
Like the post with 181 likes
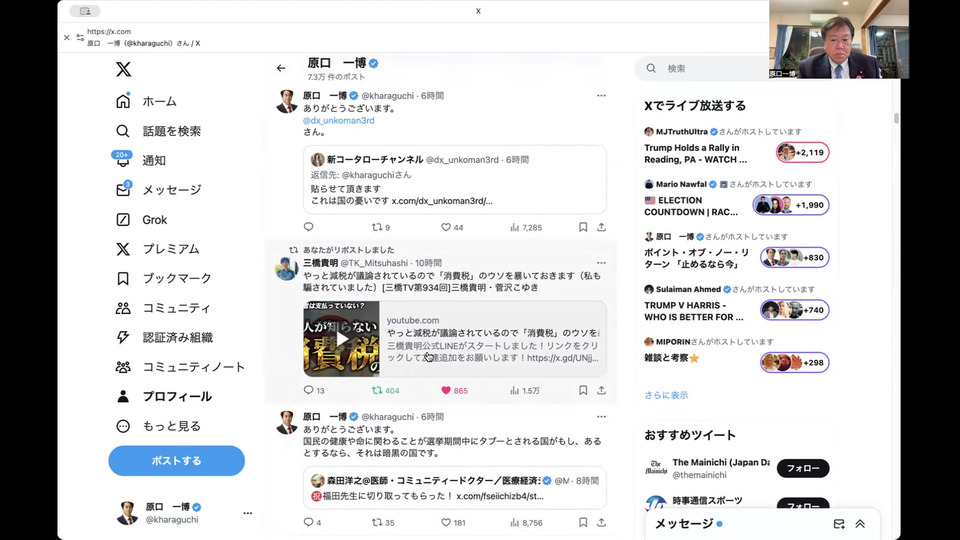click(454, 522)
